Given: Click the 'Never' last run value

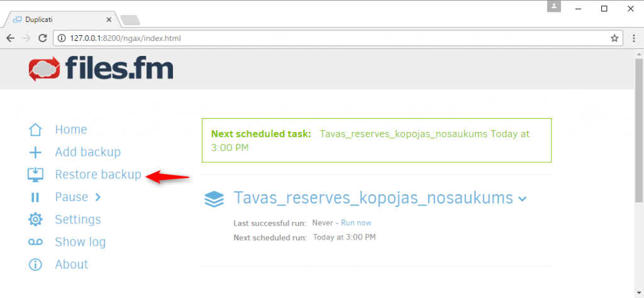Looking at the screenshot, I should [x=323, y=223].
